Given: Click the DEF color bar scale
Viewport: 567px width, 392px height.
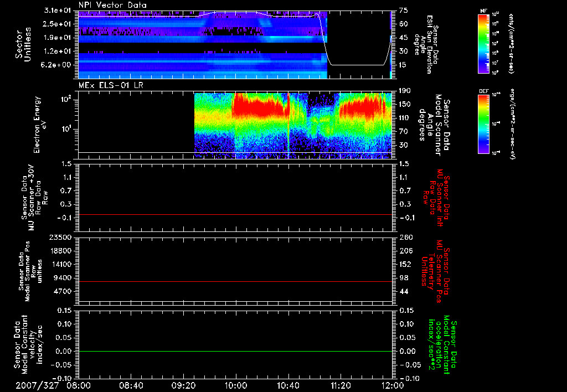Looking at the screenshot, I should point(484,124).
